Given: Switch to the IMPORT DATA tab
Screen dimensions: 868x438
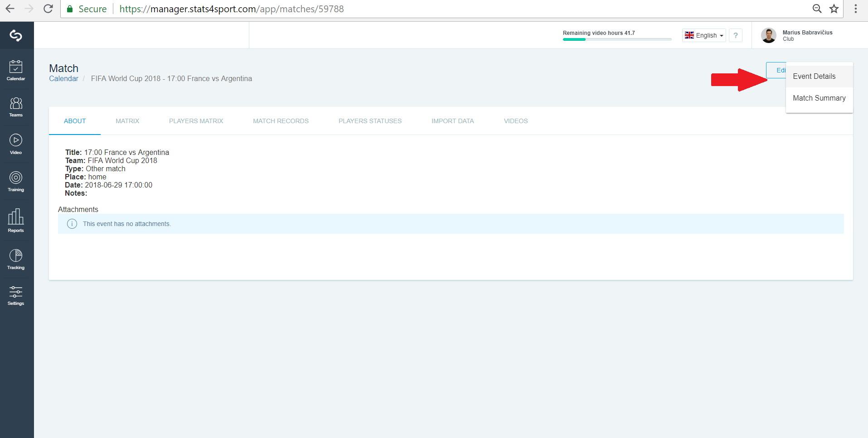Looking at the screenshot, I should click(453, 121).
